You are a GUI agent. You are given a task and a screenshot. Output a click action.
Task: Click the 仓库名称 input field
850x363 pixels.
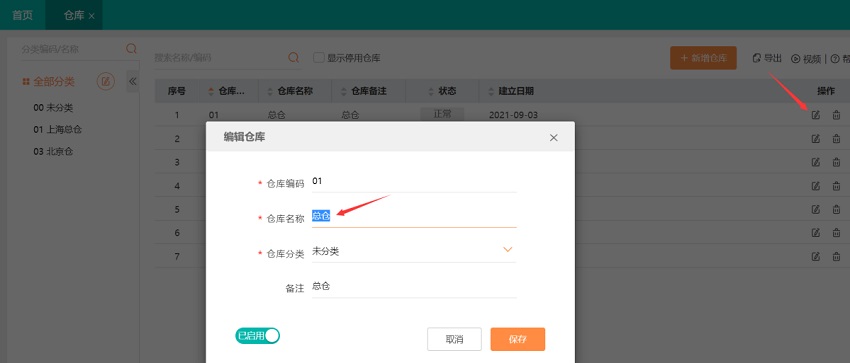[414, 216]
